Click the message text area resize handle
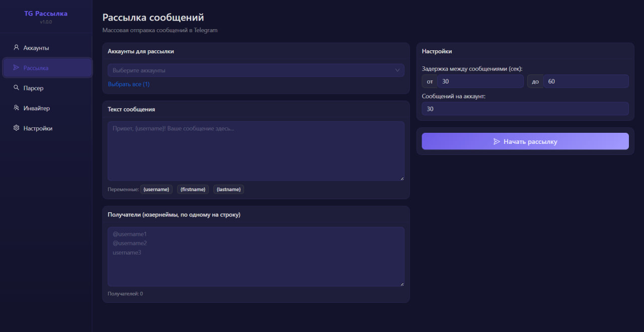644x332 pixels. (x=401, y=178)
